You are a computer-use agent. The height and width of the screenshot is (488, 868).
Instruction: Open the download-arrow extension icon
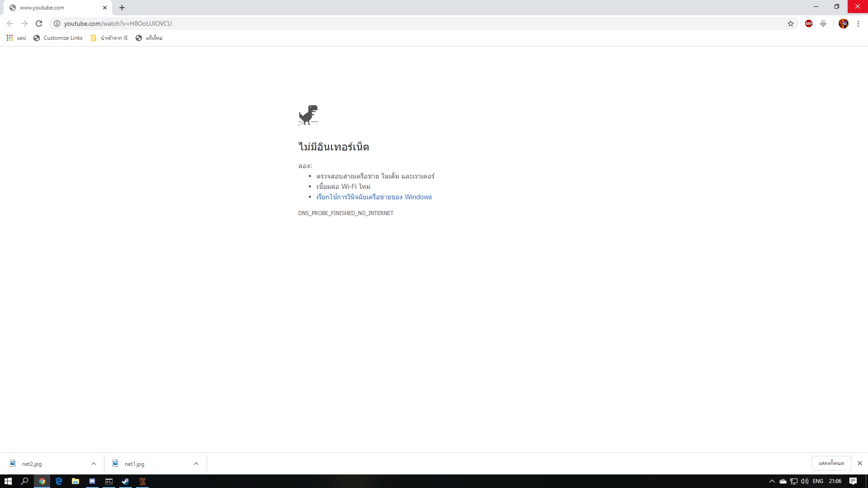coord(823,23)
